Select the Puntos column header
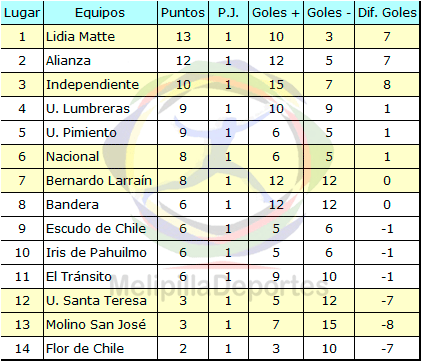Screen dimensions: 421x361 [x=183, y=13]
